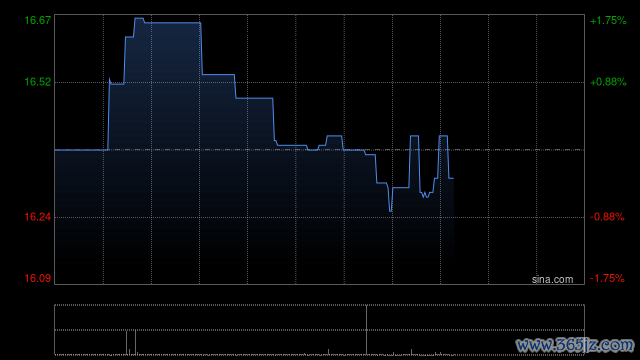The image size is (640, 360).
Task: Select the 16.09 bottom price label
Action: 38,278
